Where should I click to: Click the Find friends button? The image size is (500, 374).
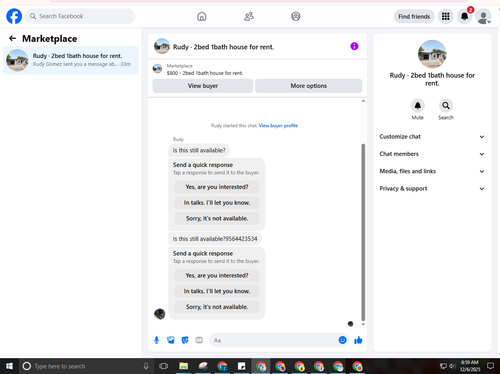pyautogui.click(x=414, y=16)
